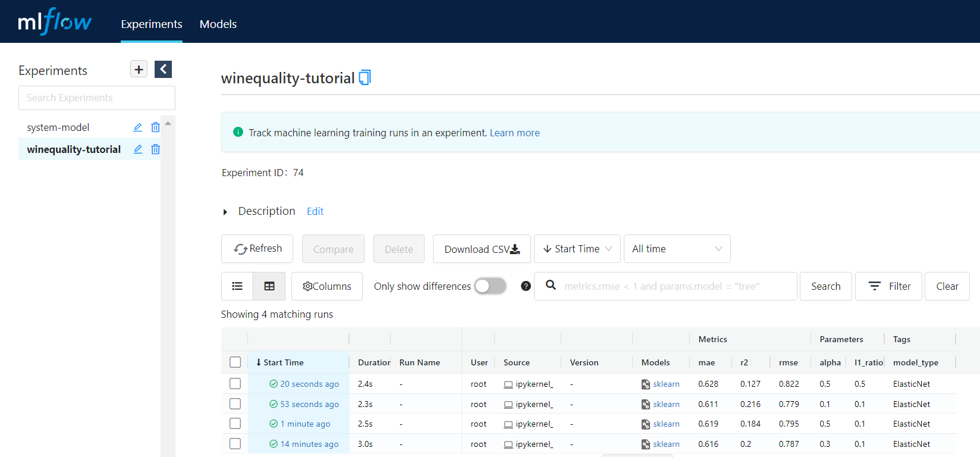This screenshot has width=980, height=457.
Task: Click the Search button
Action: [x=826, y=286]
